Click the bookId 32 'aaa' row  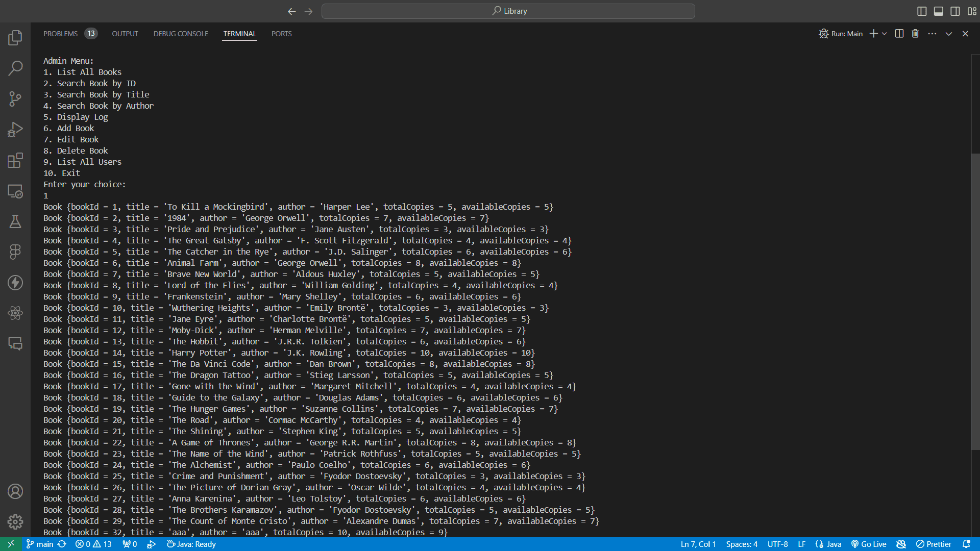(x=245, y=532)
